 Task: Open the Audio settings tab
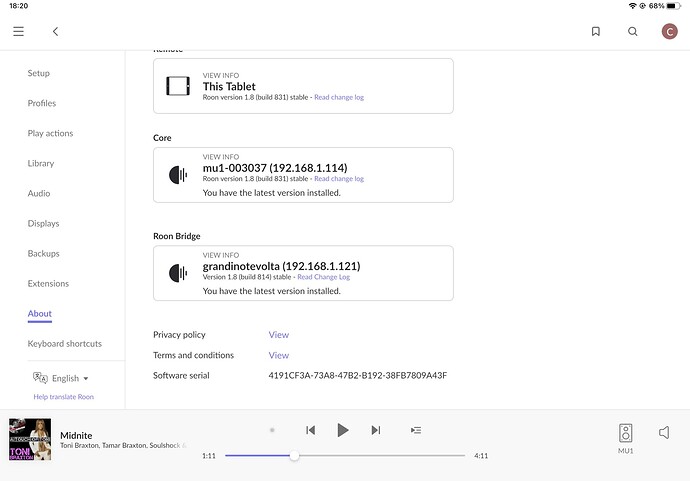(39, 193)
